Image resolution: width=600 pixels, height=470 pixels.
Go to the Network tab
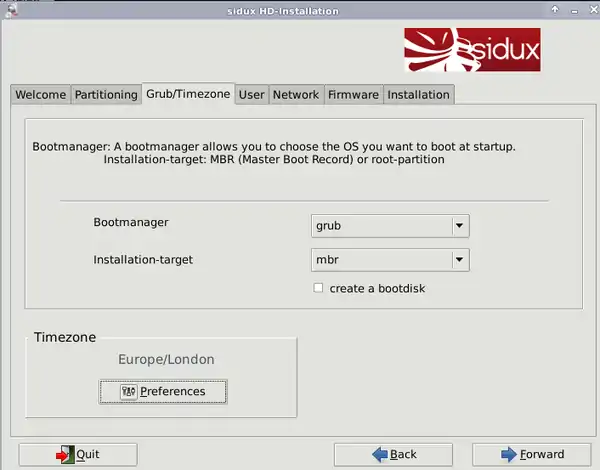296,95
